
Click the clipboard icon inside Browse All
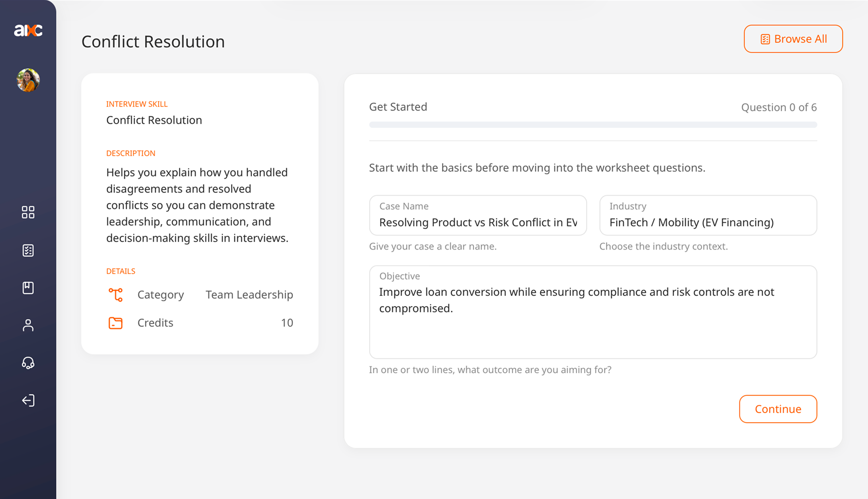(766, 39)
